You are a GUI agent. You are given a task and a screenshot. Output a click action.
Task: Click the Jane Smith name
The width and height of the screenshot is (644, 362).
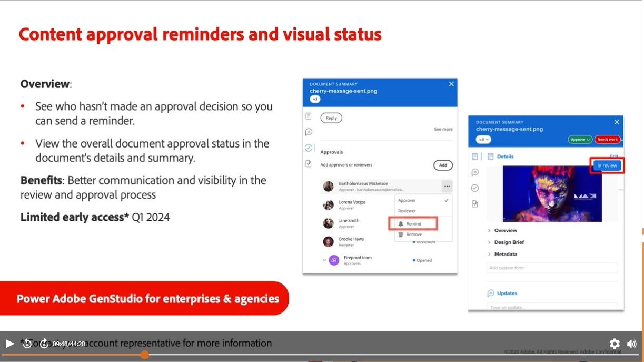point(349,220)
